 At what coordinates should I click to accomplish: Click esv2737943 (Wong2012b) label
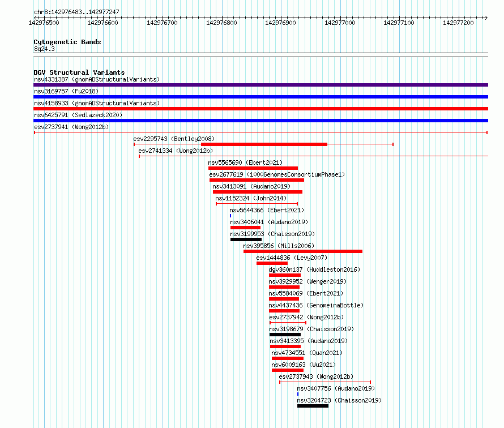[x=316, y=376]
